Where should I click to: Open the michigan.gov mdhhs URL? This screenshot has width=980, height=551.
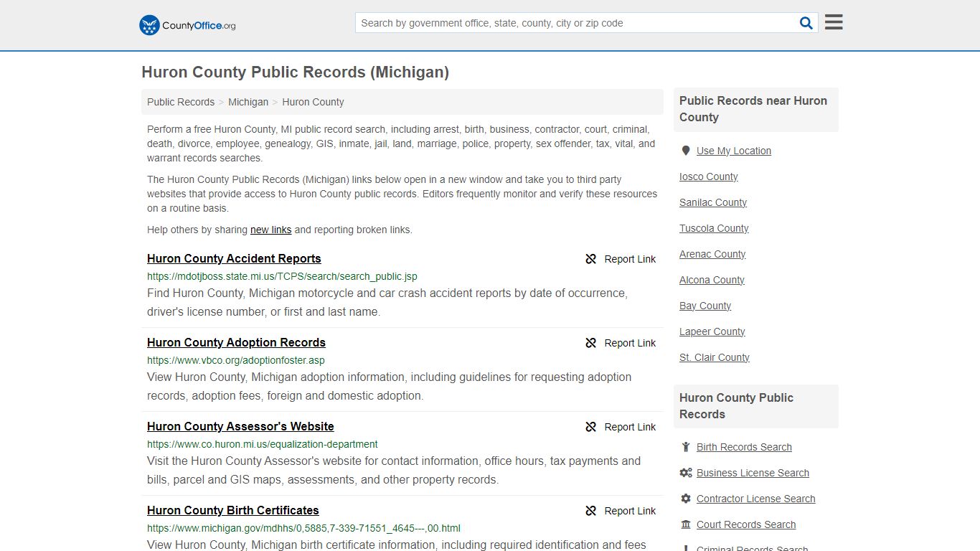(x=303, y=528)
